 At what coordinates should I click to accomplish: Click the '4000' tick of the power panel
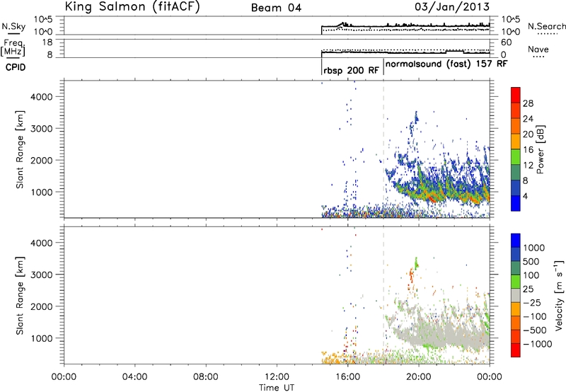coord(42,97)
